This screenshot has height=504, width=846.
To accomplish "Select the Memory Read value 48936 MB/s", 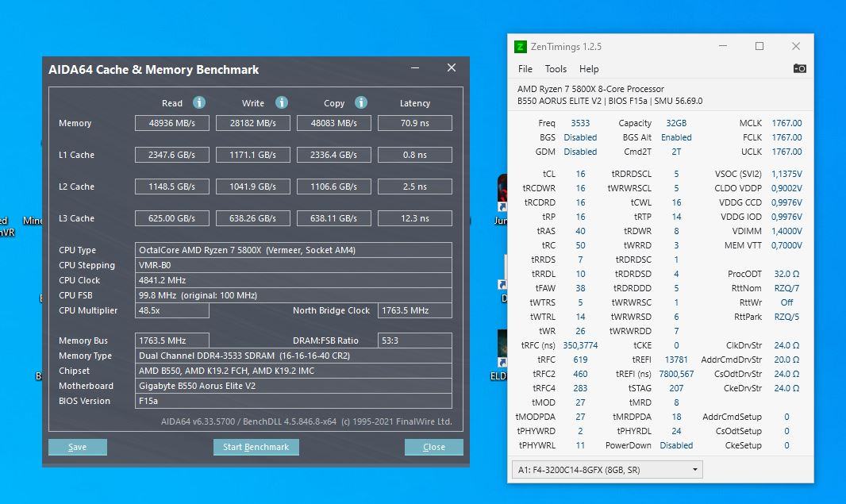I will tap(172, 123).
